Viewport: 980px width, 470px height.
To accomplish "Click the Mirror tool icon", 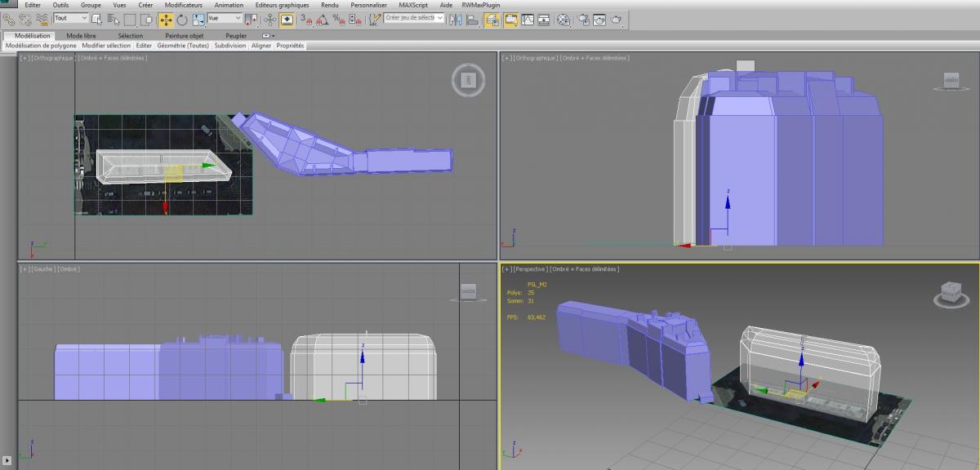I will pyautogui.click(x=457, y=19).
